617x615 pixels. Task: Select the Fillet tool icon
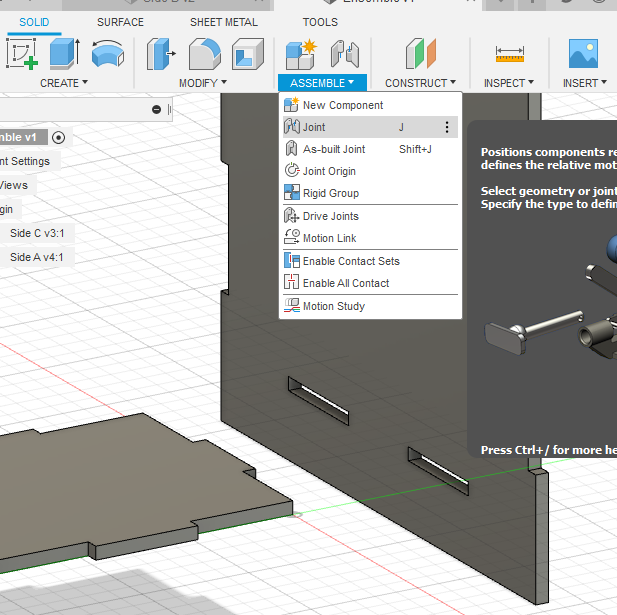[x=205, y=54]
